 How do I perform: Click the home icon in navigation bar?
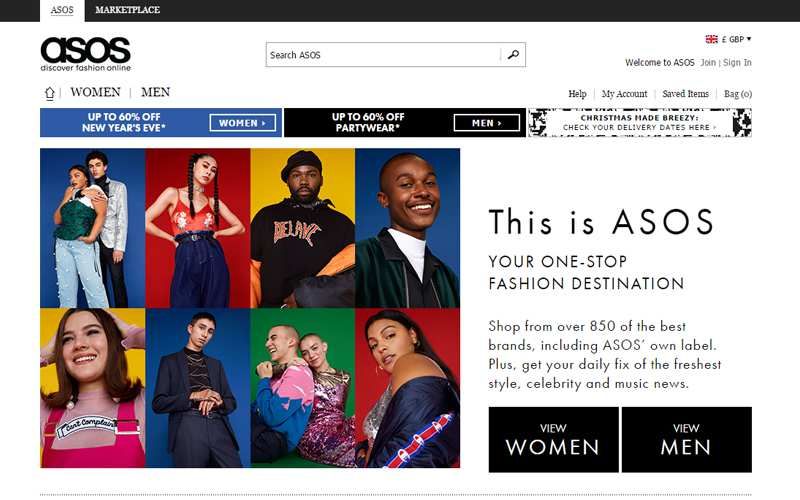pos(49,93)
